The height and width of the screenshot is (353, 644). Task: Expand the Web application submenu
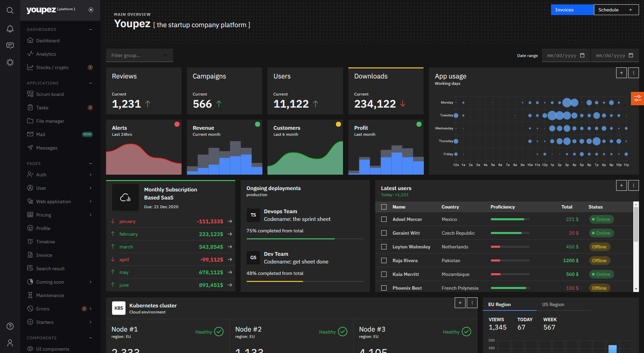coord(91,201)
